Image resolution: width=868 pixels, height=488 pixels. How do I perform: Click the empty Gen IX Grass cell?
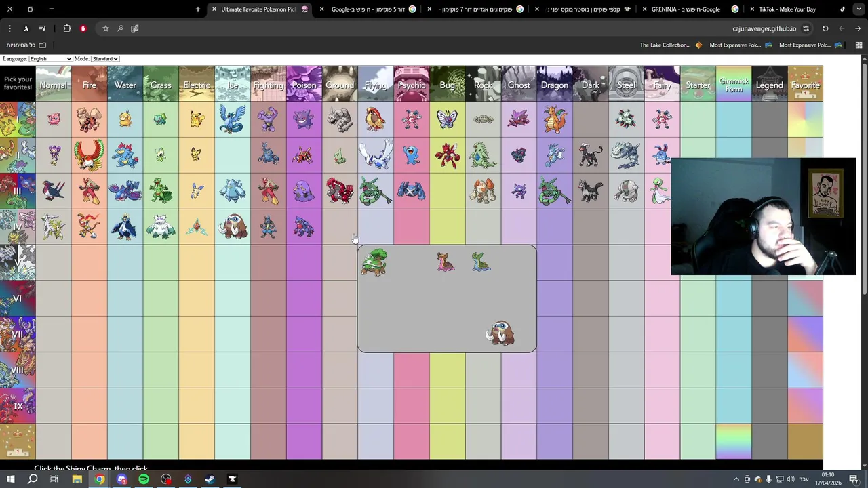tap(161, 406)
